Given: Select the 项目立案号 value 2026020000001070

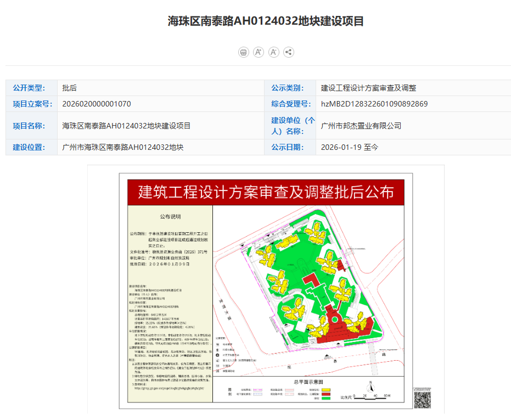Looking at the screenshot, I should 97,104.
